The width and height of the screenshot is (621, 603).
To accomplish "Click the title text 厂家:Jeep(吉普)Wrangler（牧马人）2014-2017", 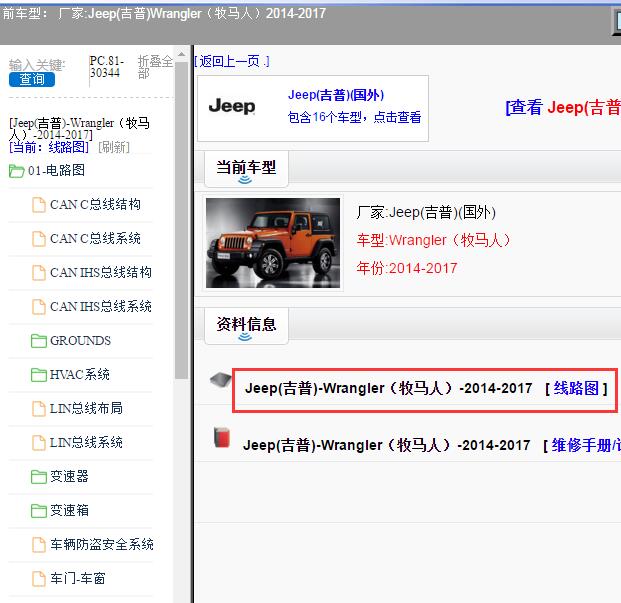I will 192,13.
